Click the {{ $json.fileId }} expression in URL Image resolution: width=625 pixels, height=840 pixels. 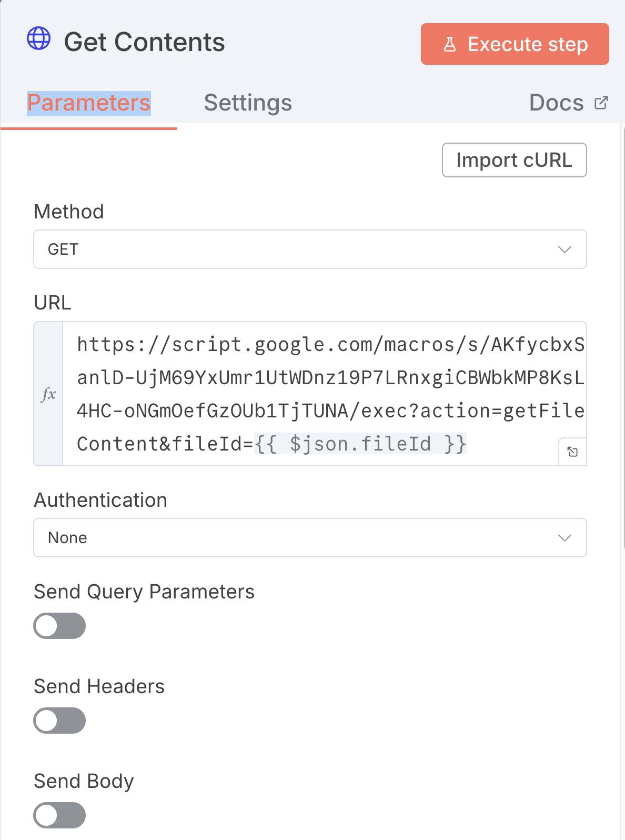click(361, 444)
